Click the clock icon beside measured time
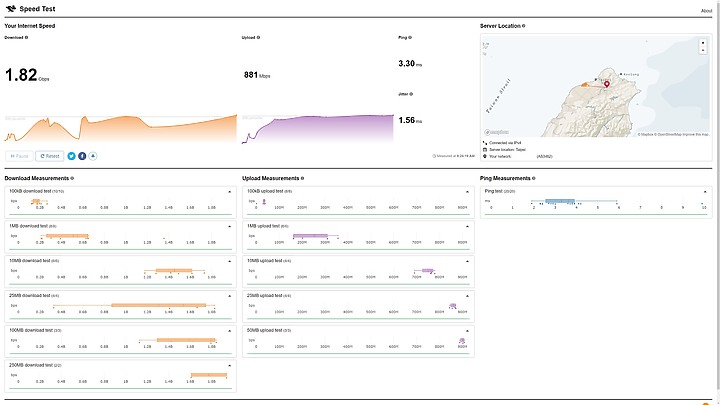 point(434,156)
